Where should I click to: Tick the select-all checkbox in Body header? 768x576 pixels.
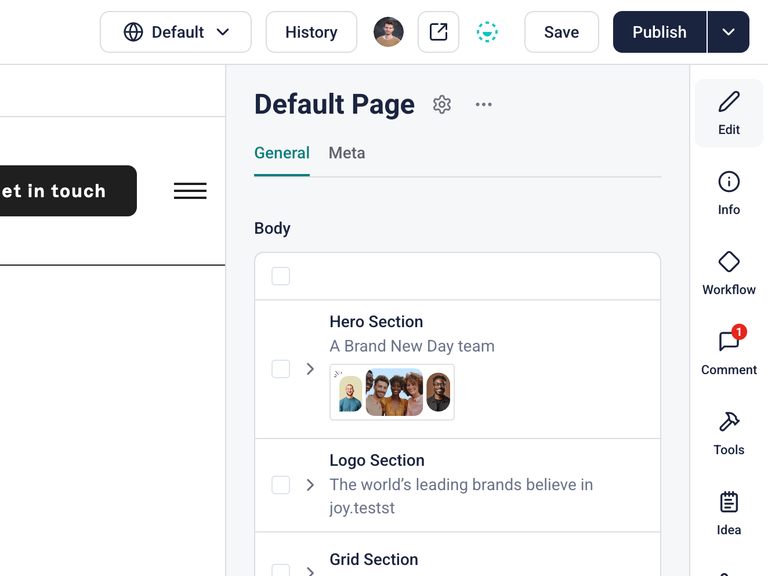point(281,276)
